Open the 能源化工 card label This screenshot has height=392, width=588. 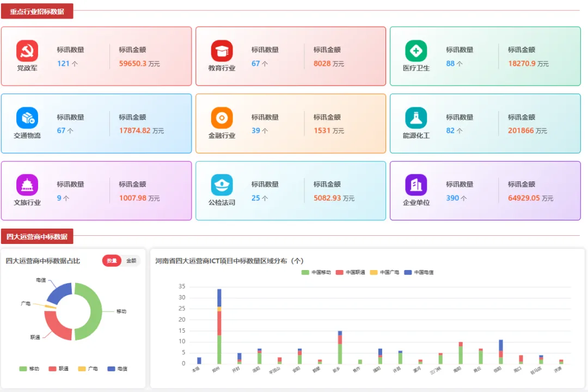416,136
